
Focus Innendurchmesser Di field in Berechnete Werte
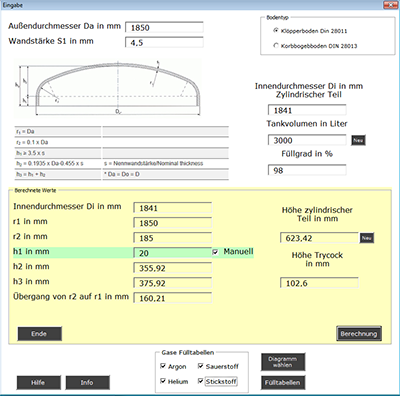[x=172, y=208]
